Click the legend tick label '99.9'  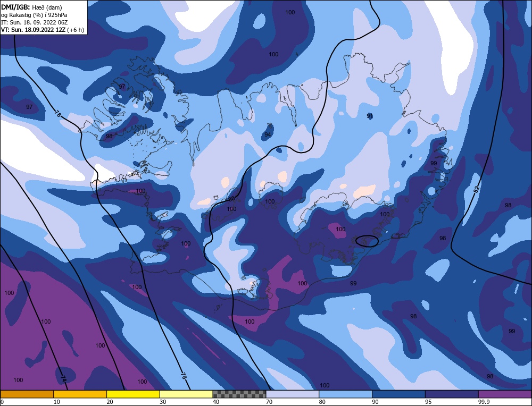point(484,402)
